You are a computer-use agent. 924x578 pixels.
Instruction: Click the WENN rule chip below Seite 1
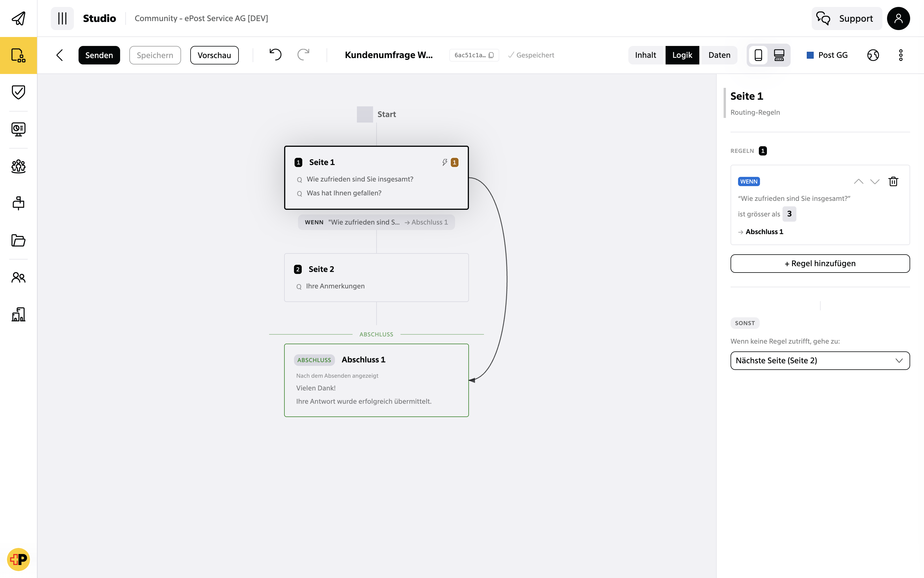point(377,222)
